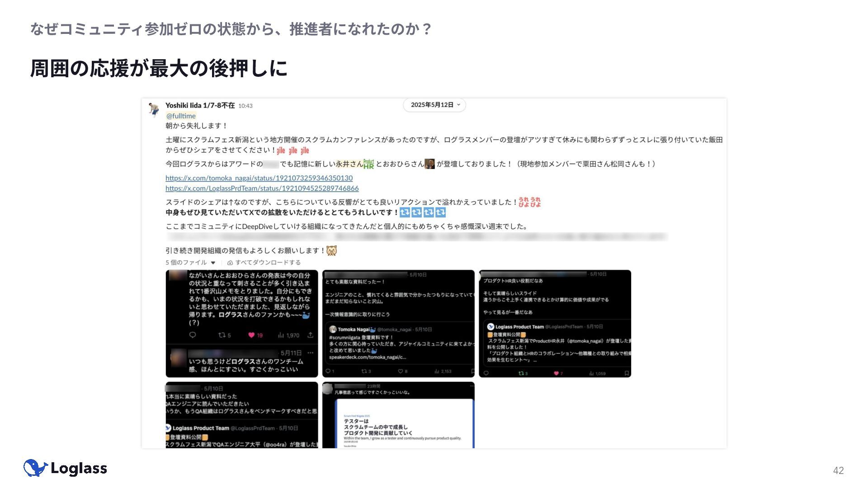Open the tomoka_nagai status link on x.com
Screen dimensions: 868x488
(259, 178)
